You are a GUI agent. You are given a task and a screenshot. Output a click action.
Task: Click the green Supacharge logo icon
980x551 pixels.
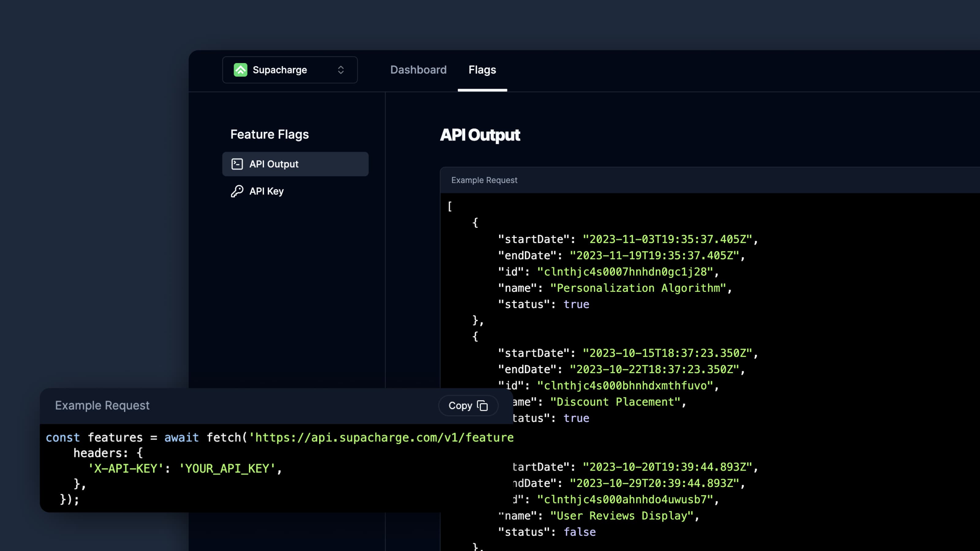pos(240,70)
